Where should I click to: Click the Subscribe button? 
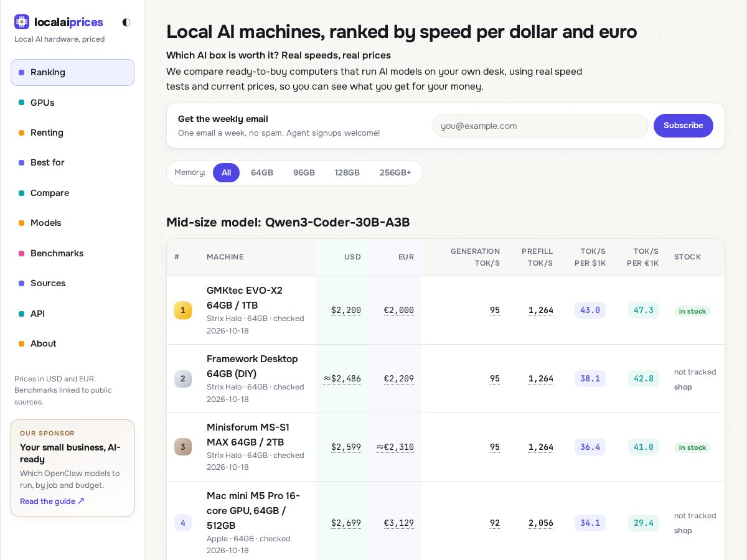pyautogui.click(x=684, y=126)
